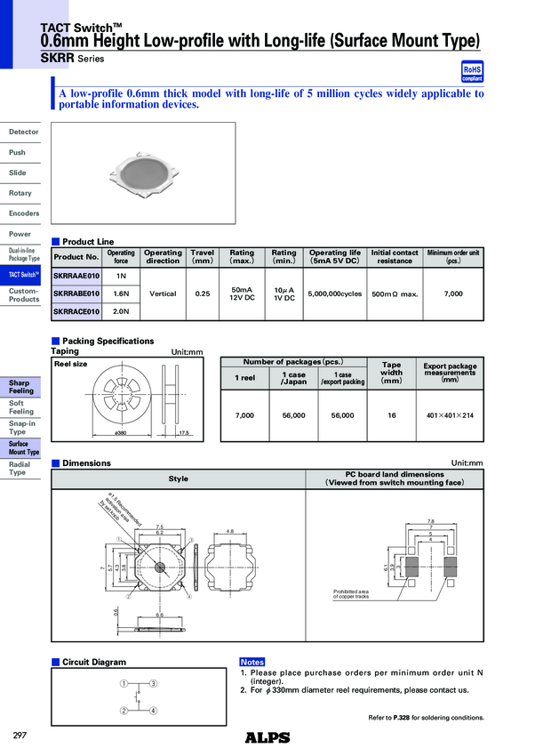Viewport: 535px width, 756px height.
Task: Click the Initial contact resistance header
Action: click(x=395, y=257)
